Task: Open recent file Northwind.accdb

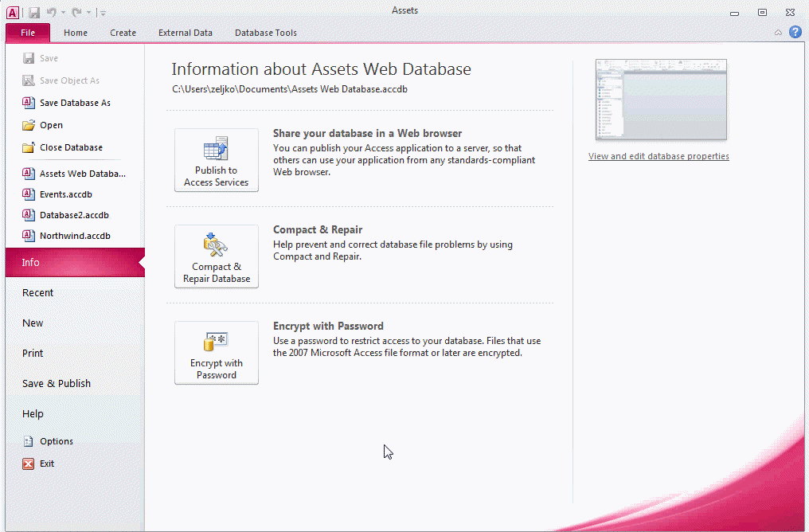Action: tap(67, 235)
